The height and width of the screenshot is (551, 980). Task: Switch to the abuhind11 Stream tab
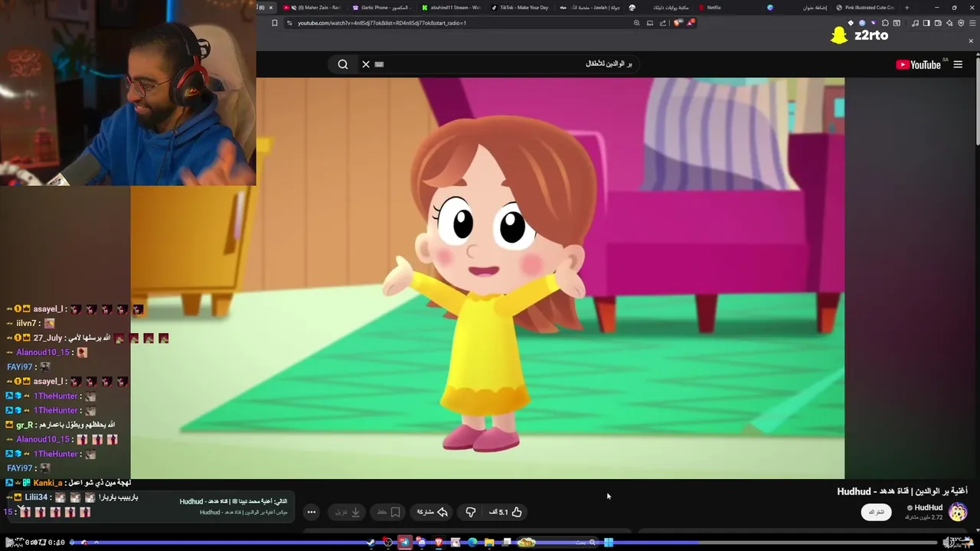[452, 8]
